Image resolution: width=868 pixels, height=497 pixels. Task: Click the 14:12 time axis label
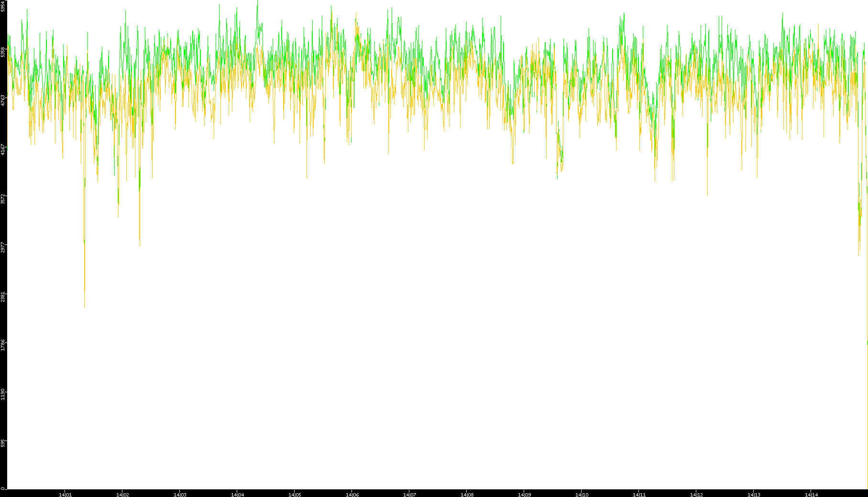coord(696,495)
